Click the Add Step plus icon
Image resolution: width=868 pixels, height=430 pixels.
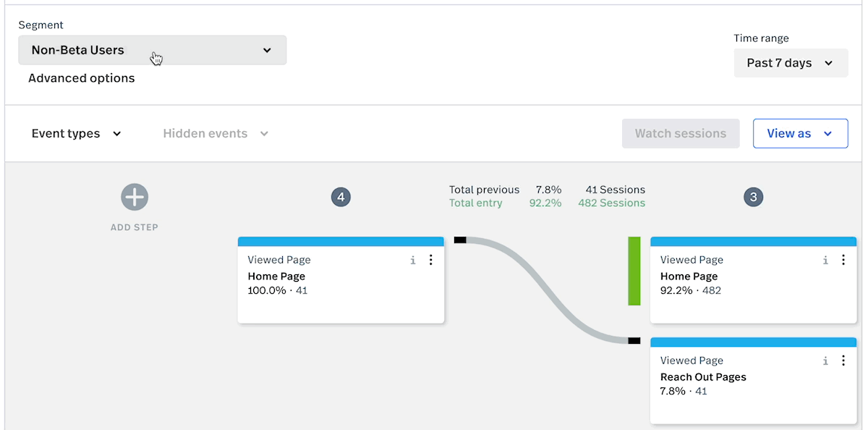pyautogui.click(x=135, y=197)
